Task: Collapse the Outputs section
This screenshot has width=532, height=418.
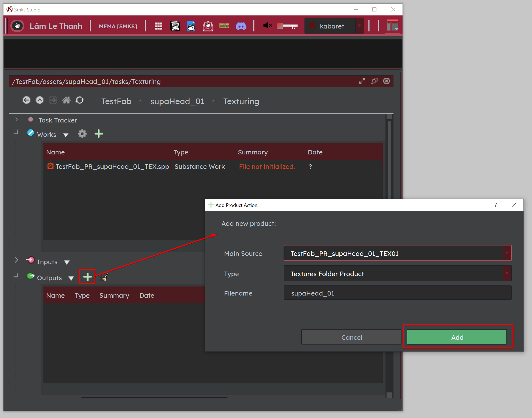Action: 16,275
